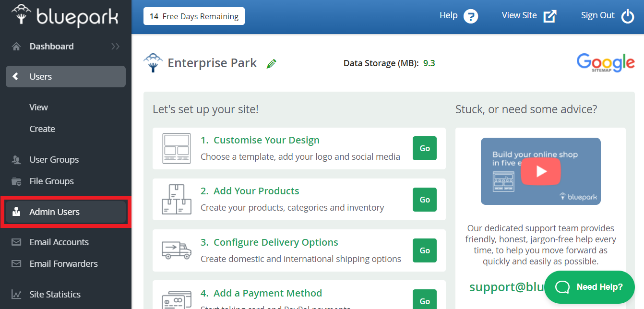
Task: Open View Site external link icon
Action: (x=550, y=16)
